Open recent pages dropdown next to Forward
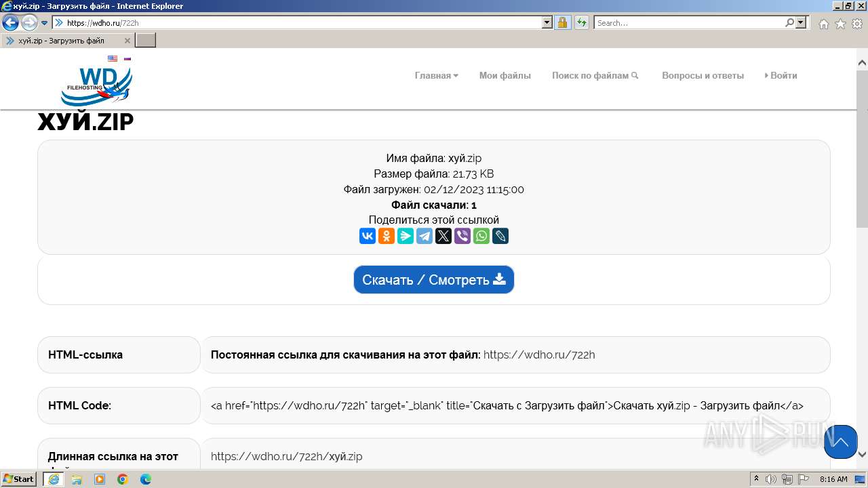 (x=45, y=23)
